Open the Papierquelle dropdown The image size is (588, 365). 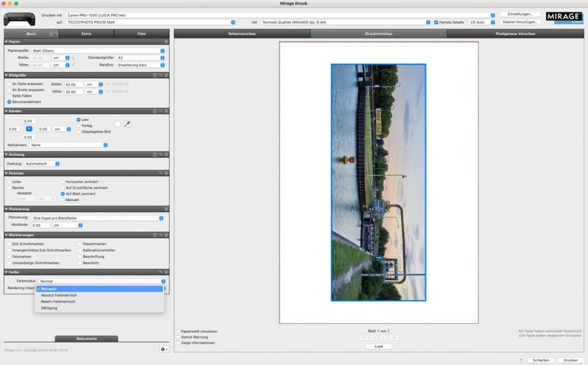(98, 51)
